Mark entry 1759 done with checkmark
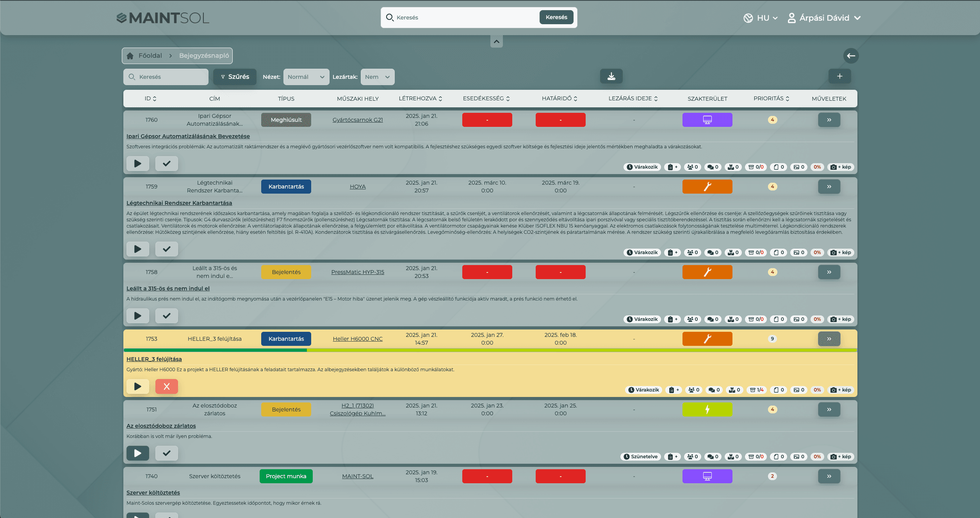 (x=166, y=249)
